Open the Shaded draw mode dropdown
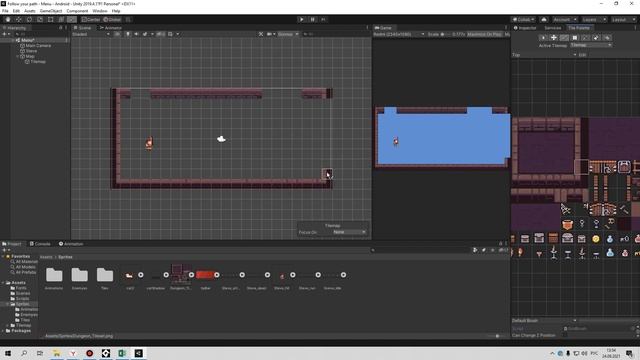640x360 pixels. coord(91,34)
